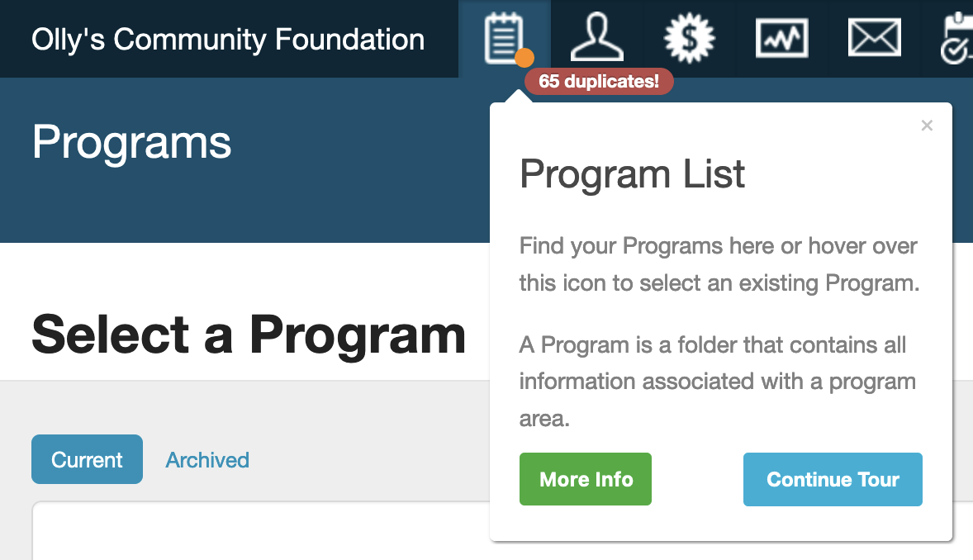
Task: Click the "A Program is a folder" paragraph
Action: point(717,381)
